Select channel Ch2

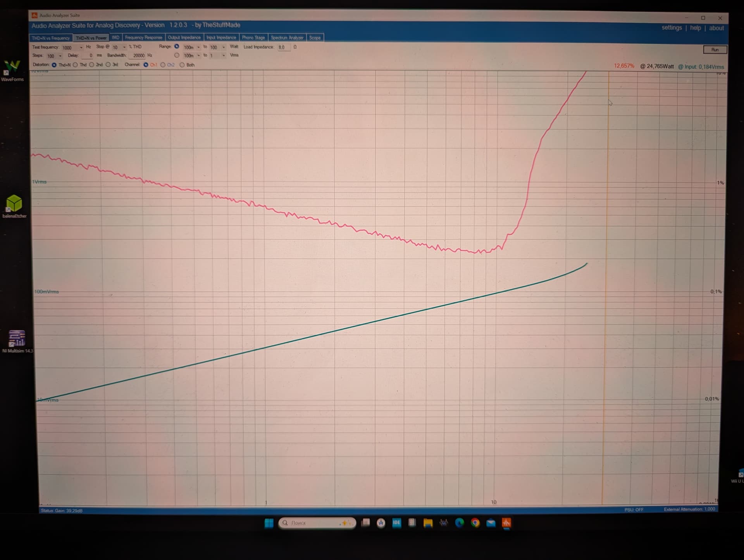163,65
